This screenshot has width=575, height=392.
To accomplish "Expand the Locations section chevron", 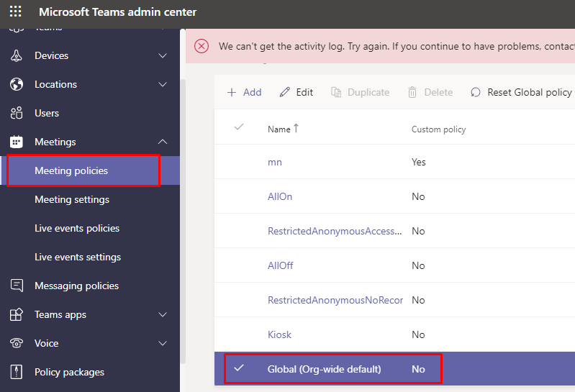I will pos(163,84).
